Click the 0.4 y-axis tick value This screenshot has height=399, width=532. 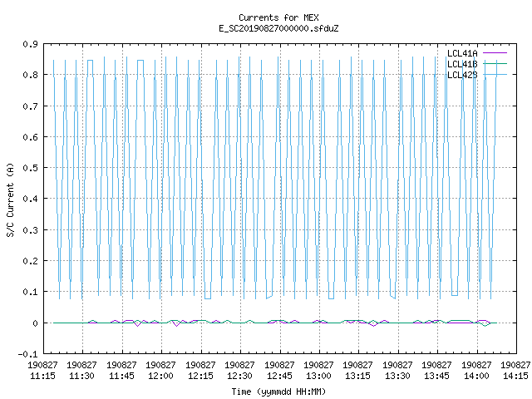click(x=30, y=199)
